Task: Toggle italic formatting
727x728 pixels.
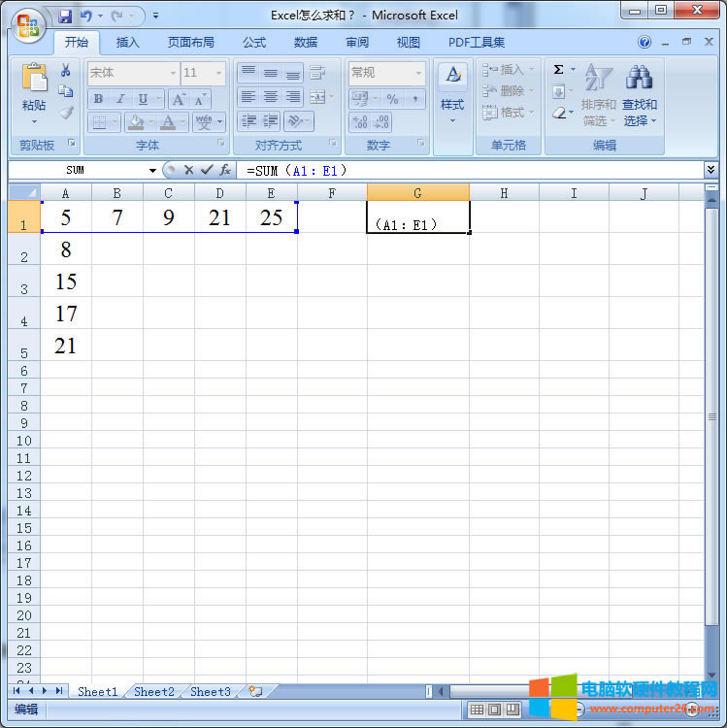Action: click(120, 99)
